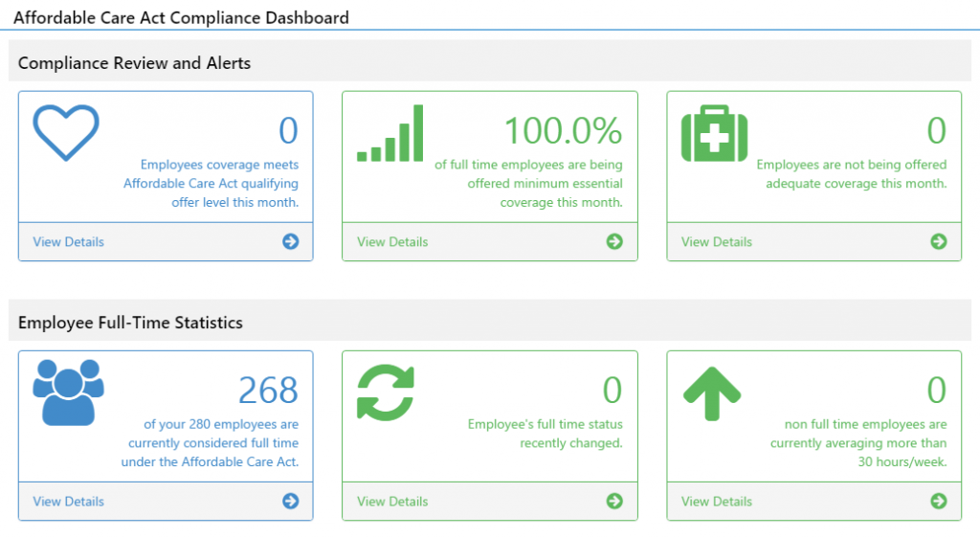Open View Details for minimum essential coverage
The height and width of the screenshot is (538, 980).
point(392,242)
